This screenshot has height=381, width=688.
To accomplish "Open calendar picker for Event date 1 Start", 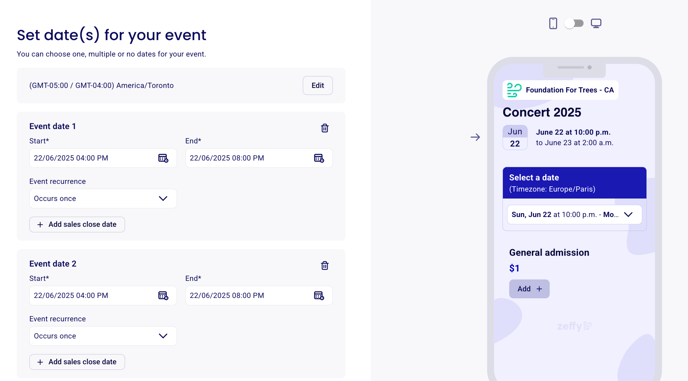I will 163,158.
